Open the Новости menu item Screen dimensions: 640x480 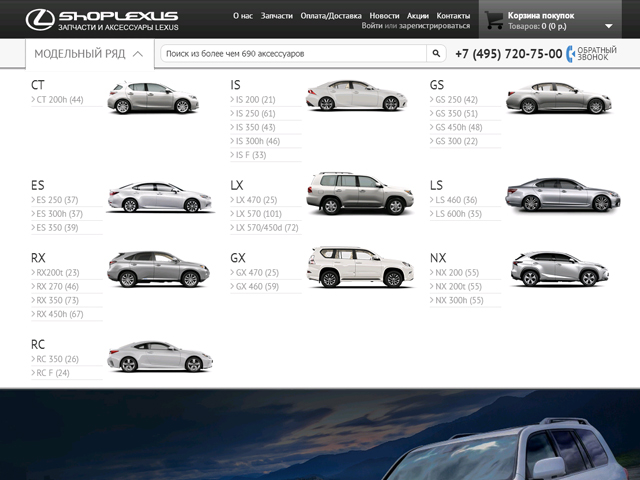(x=384, y=16)
